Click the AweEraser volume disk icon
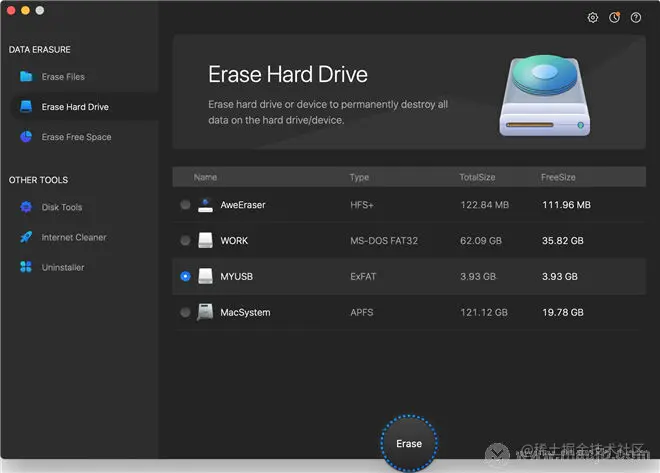660x473 pixels. (x=205, y=205)
